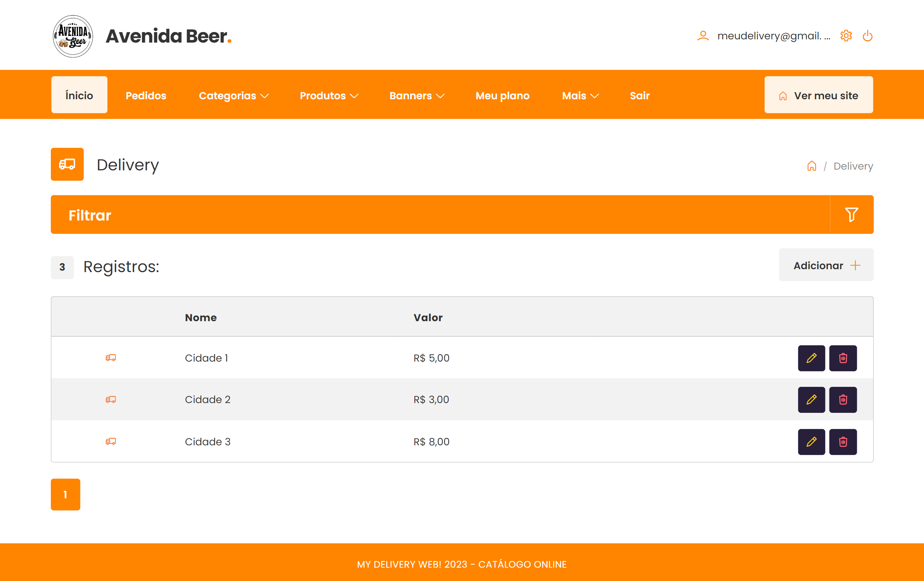Go to the Pedidos menu item
This screenshot has width=924, height=581.
146,96
